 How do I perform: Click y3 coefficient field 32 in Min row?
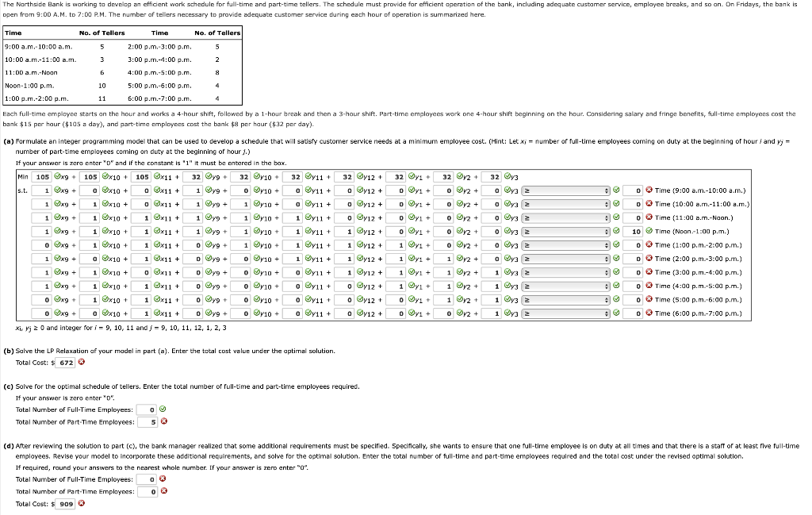click(x=492, y=177)
